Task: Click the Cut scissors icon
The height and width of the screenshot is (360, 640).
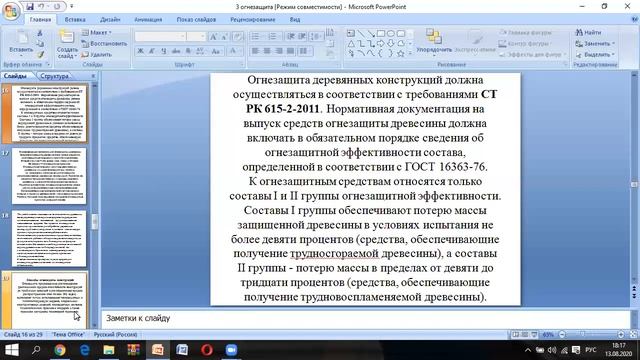Action: 40,33
